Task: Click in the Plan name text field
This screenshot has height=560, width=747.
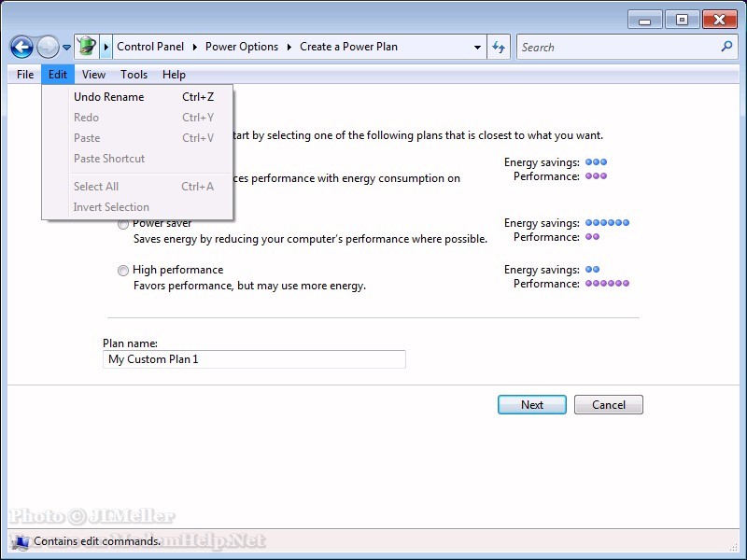Action: pyautogui.click(x=254, y=359)
